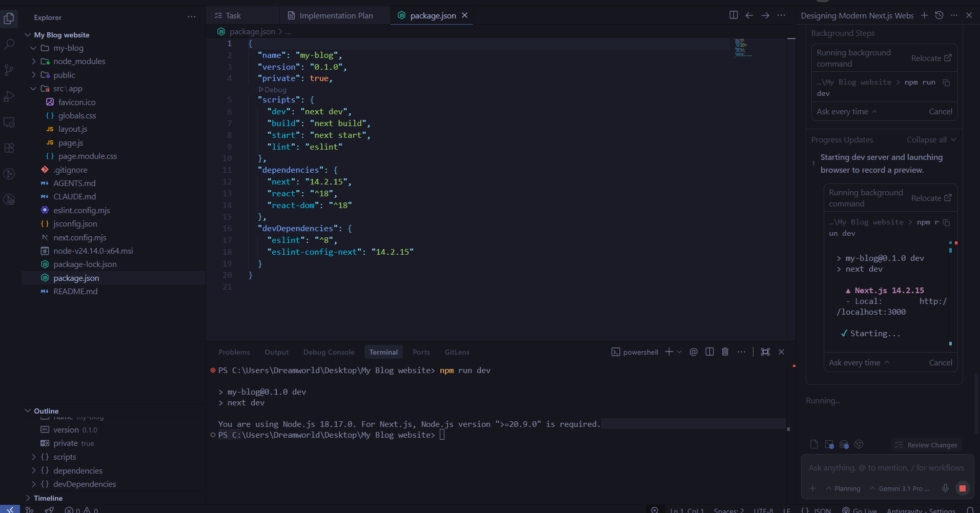Click the Review Changes button
980x513 pixels.
(927, 445)
